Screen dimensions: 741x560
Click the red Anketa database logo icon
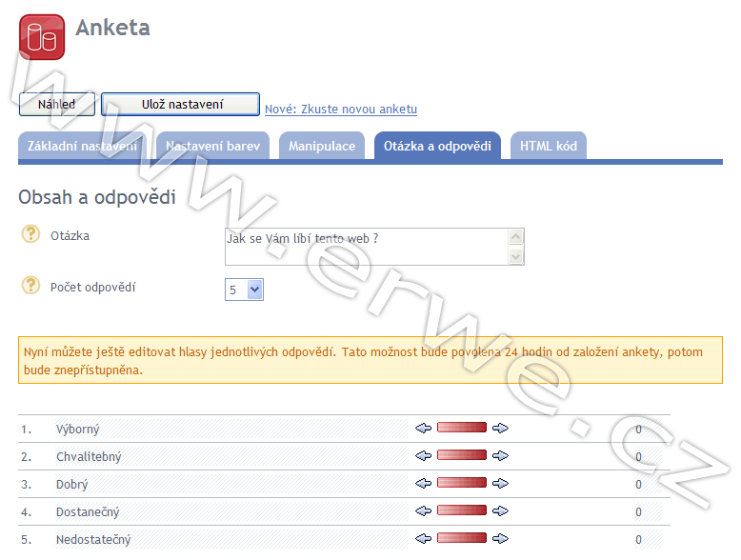[42, 37]
